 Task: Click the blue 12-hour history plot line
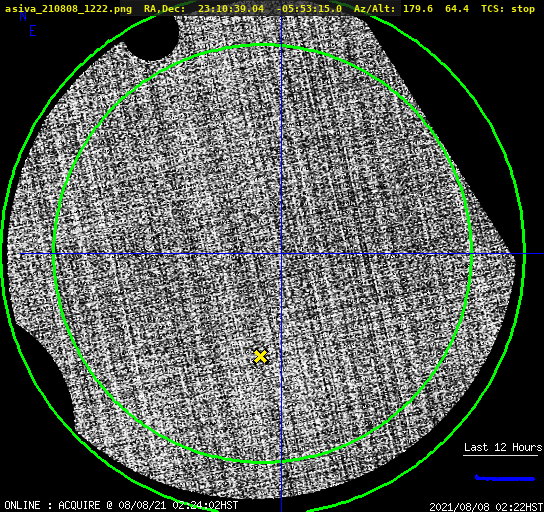coord(505,478)
